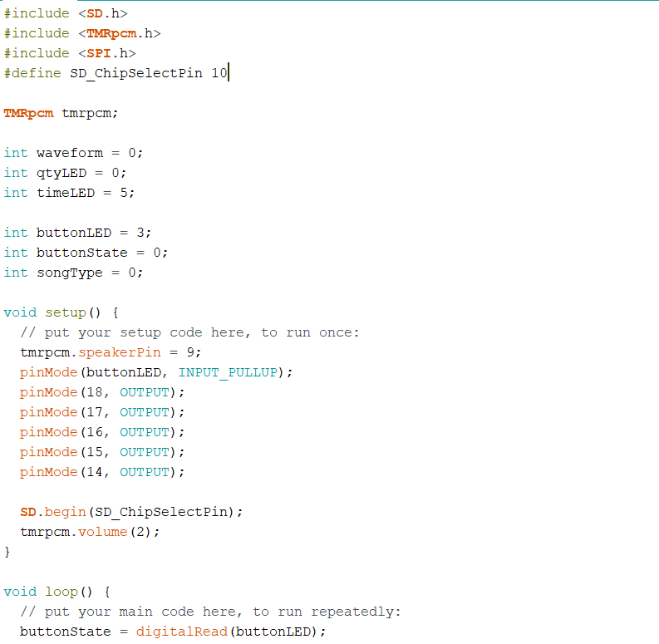Click the 'int songType = 0;' line
The image size is (659, 644).
(x=74, y=273)
